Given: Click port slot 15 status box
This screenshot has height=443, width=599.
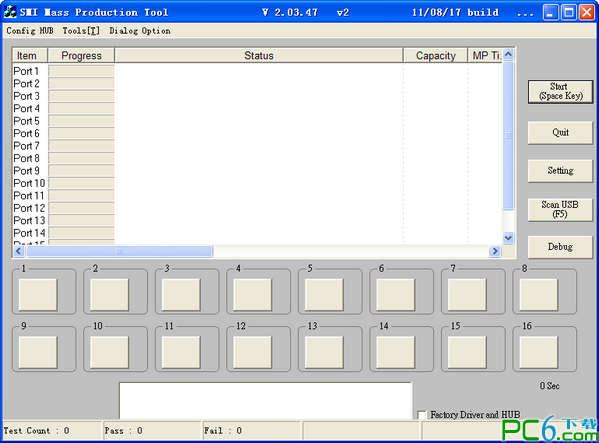Looking at the screenshot, I should click(467, 352).
